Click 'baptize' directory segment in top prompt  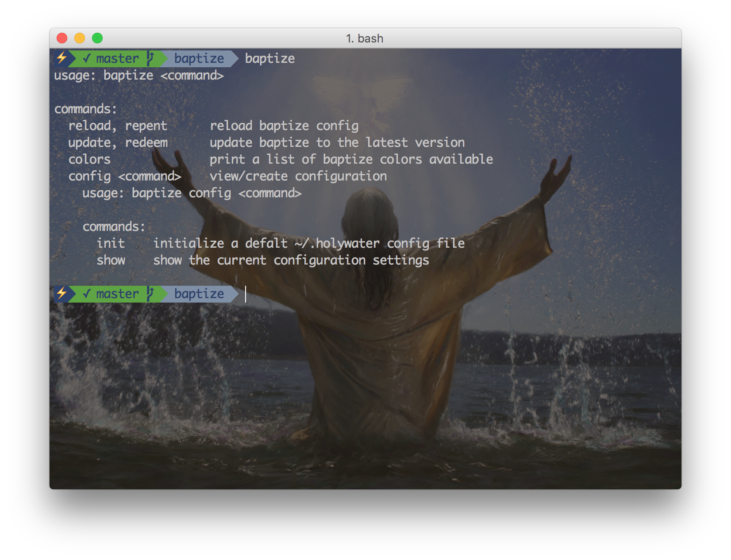[x=199, y=58]
